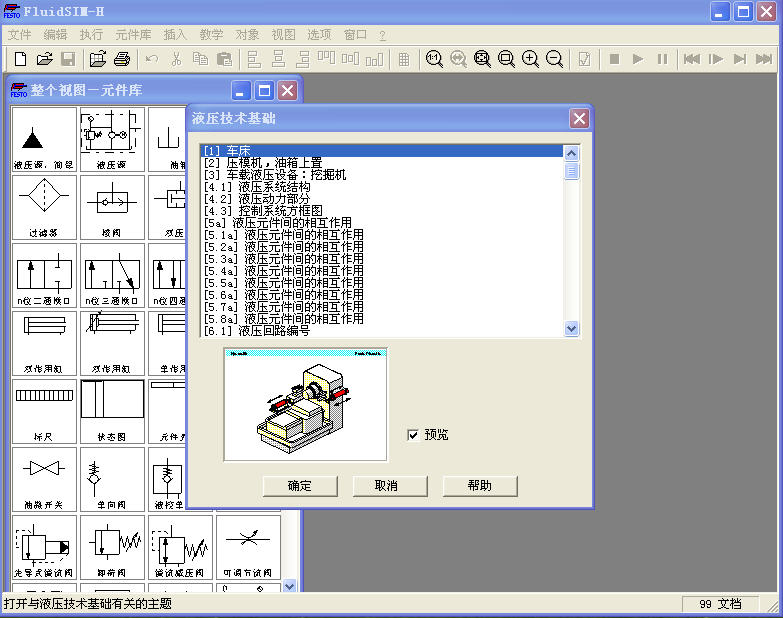Viewport: 783px width, 618px height.
Task: Click the zoom-by-rectangle magnifier icon
Action: (x=506, y=59)
